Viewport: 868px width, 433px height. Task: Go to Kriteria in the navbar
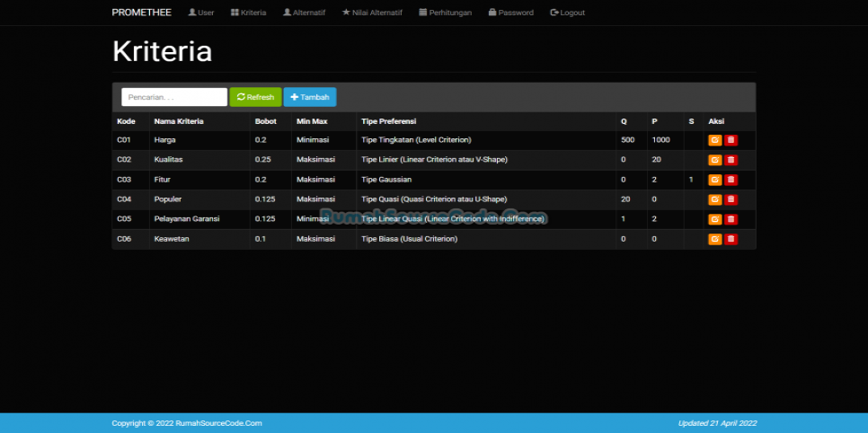tap(248, 13)
